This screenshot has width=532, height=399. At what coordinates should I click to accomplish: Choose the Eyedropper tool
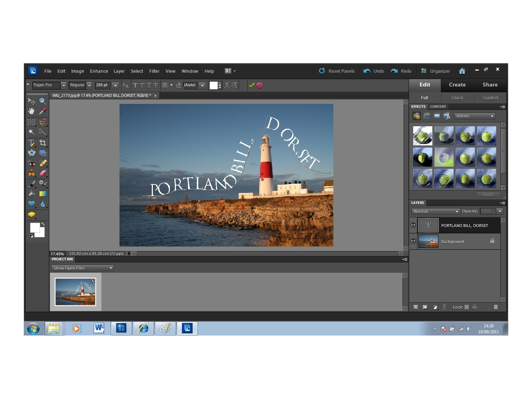click(43, 111)
